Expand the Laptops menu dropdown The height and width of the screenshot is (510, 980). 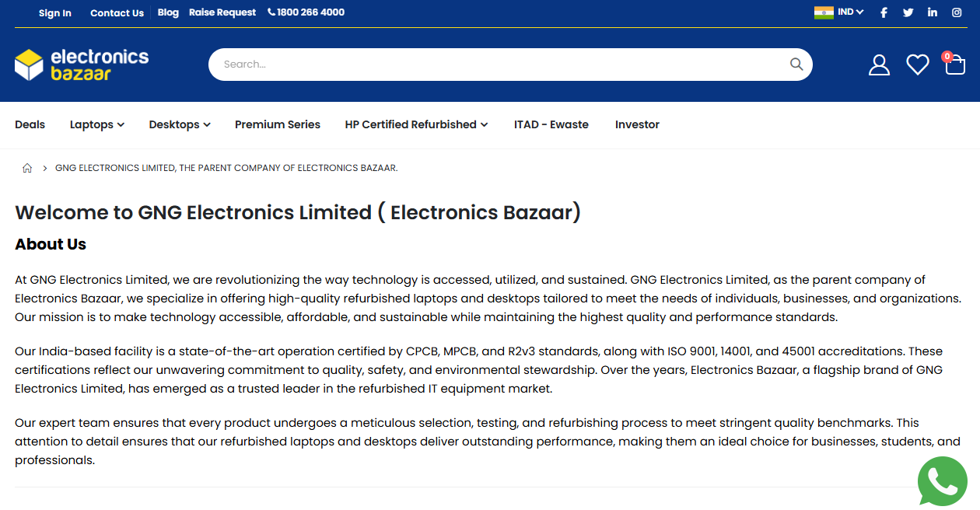click(97, 124)
